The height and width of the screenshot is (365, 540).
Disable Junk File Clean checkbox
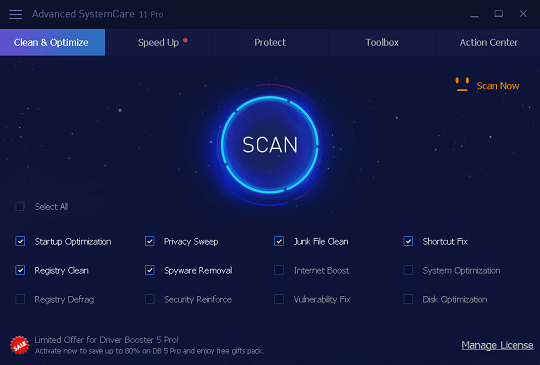click(x=279, y=241)
